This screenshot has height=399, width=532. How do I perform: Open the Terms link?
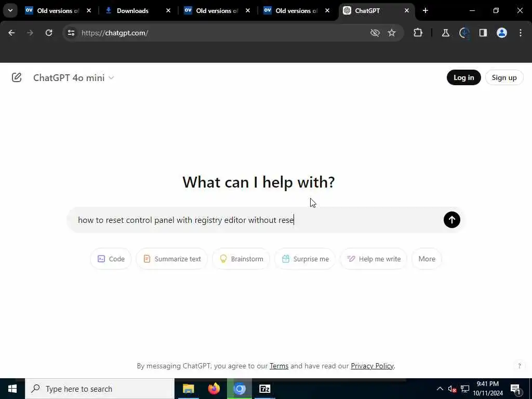point(279,366)
